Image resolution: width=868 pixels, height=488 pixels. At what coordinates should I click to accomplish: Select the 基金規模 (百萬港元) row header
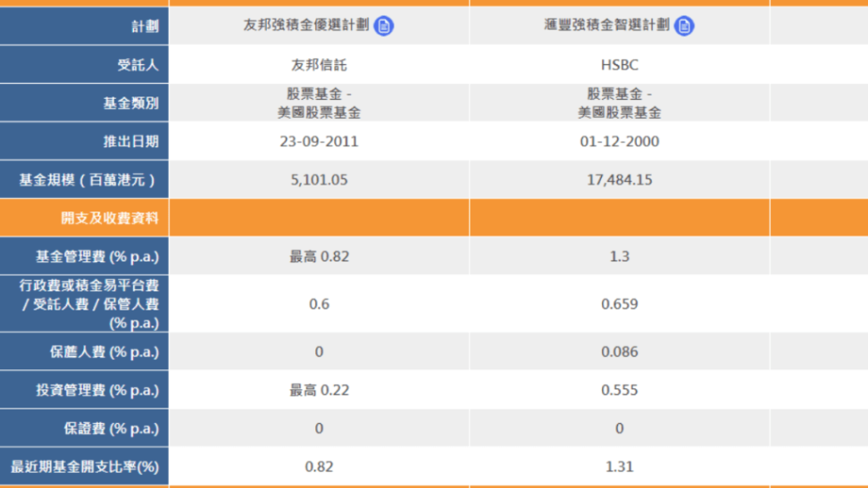coord(88,180)
